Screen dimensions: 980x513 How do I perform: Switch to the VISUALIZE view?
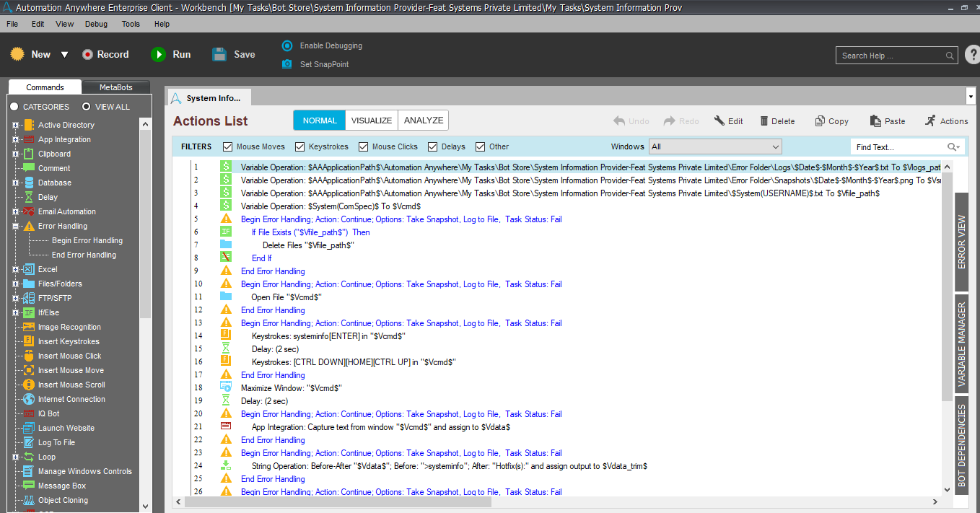(x=372, y=120)
